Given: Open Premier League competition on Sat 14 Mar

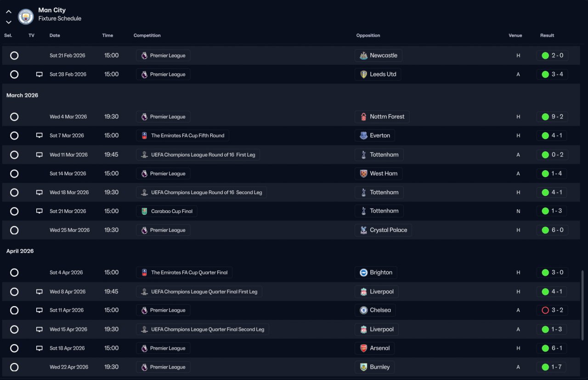Looking at the screenshot, I should [163, 173].
